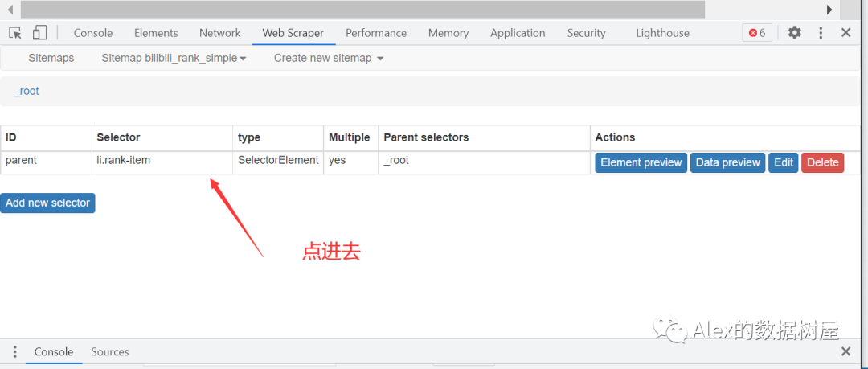Open the console drawer three-dot menu

coord(14,352)
